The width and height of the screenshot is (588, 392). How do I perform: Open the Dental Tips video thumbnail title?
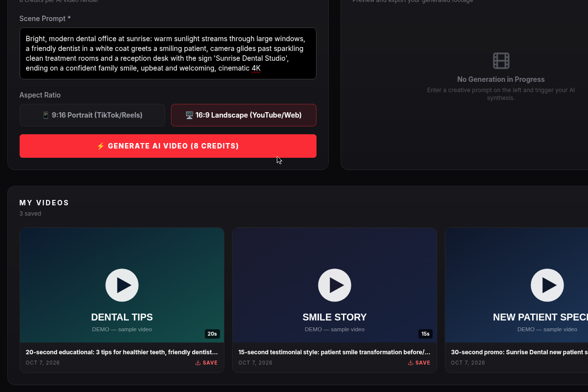(x=122, y=317)
